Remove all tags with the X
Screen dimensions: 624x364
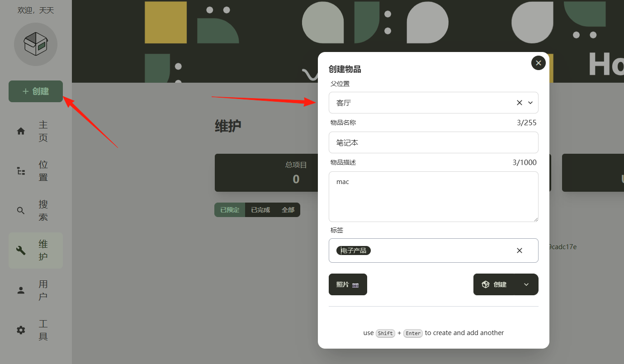pyautogui.click(x=519, y=251)
